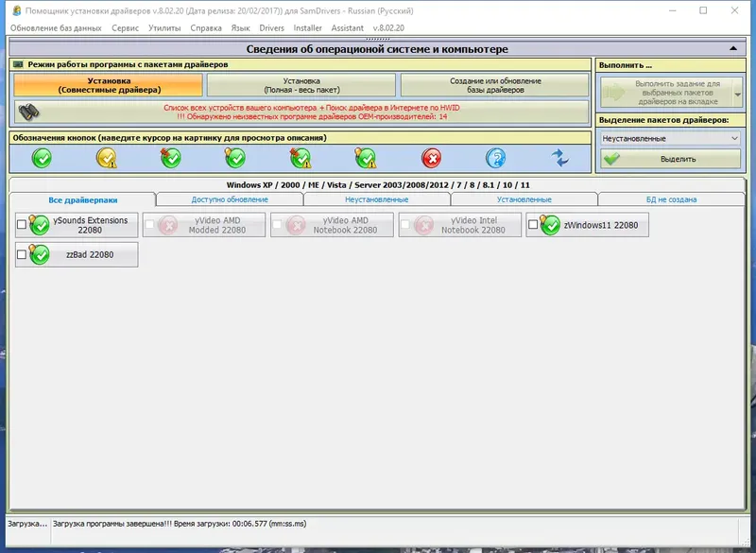Screen dimensions: 756x553
Task: Click the red X legend icon
Action: point(432,158)
